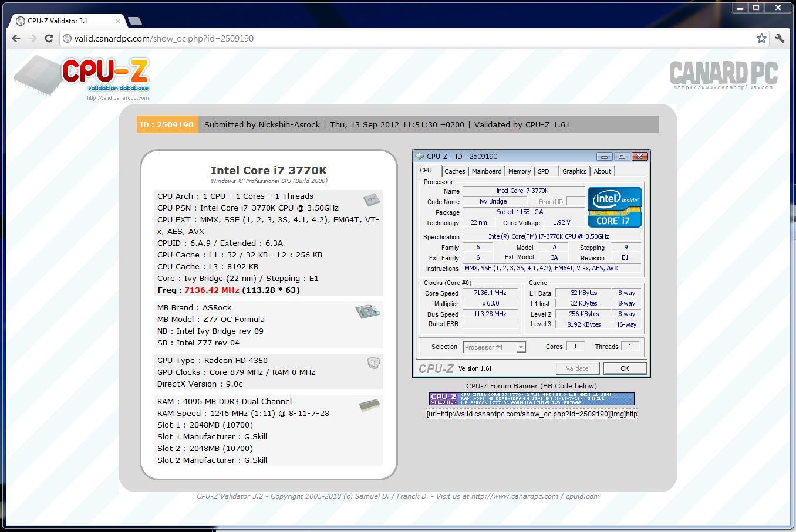796x532 pixels.
Task: Select the CPU tab in CPU-Z
Action: pyautogui.click(x=426, y=170)
